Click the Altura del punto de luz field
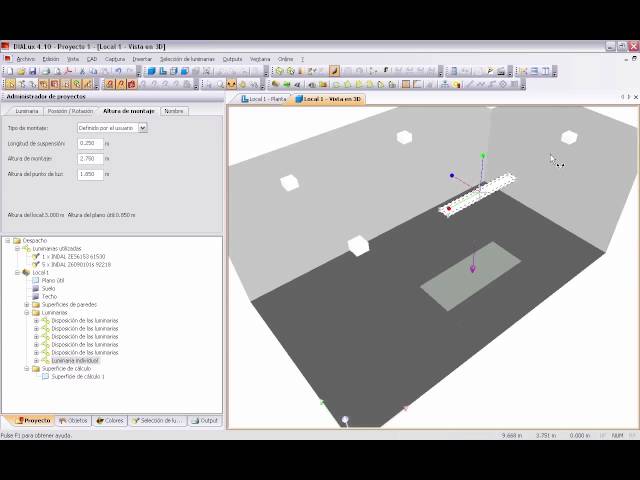 [90, 174]
